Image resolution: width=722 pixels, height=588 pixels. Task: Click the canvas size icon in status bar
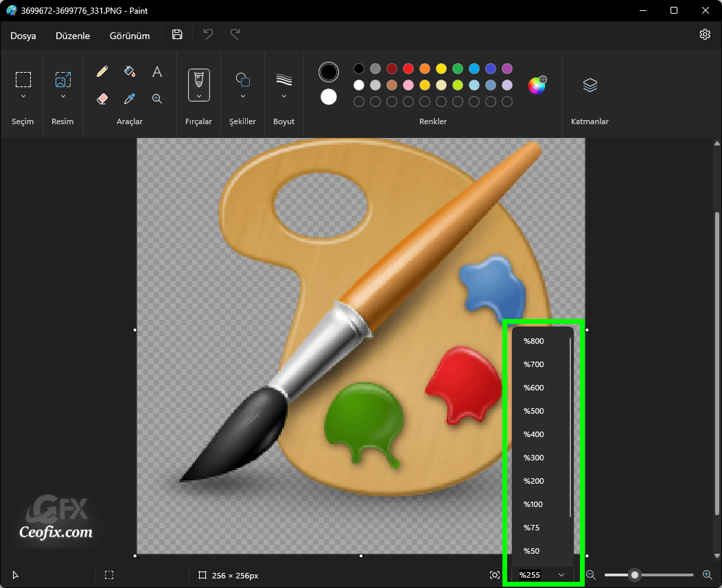click(202, 575)
